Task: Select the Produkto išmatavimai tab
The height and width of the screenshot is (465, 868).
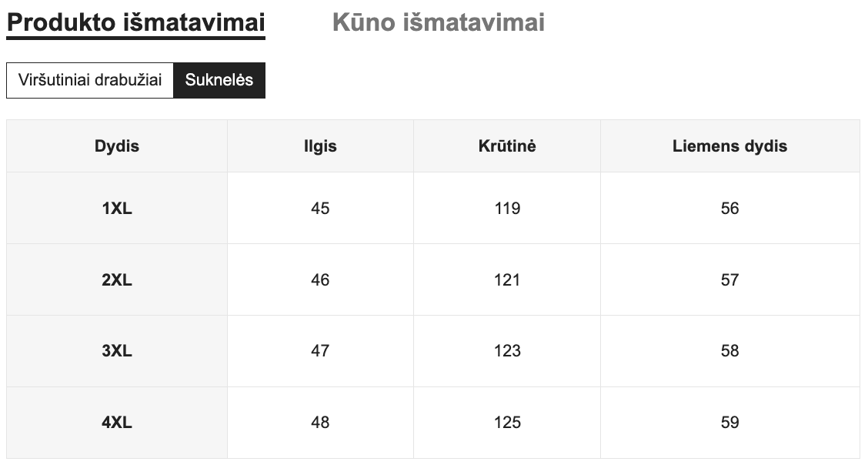Action: (x=135, y=22)
